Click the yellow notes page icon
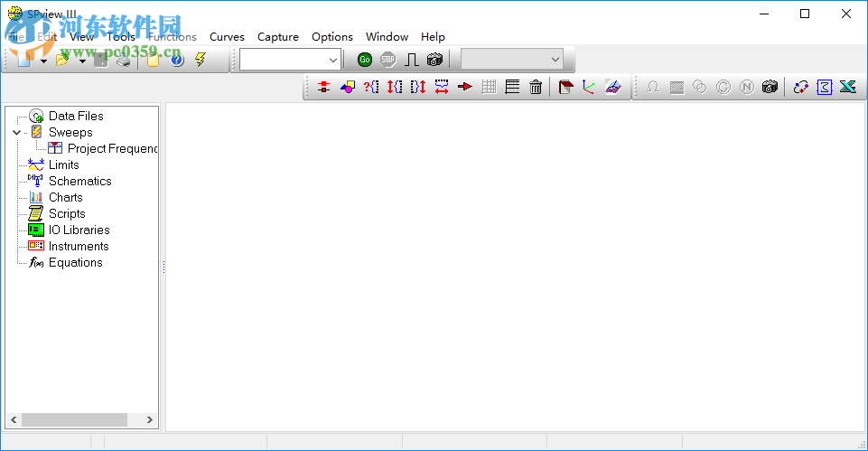Viewport: 868px width, 451px height. (x=153, y=60)
